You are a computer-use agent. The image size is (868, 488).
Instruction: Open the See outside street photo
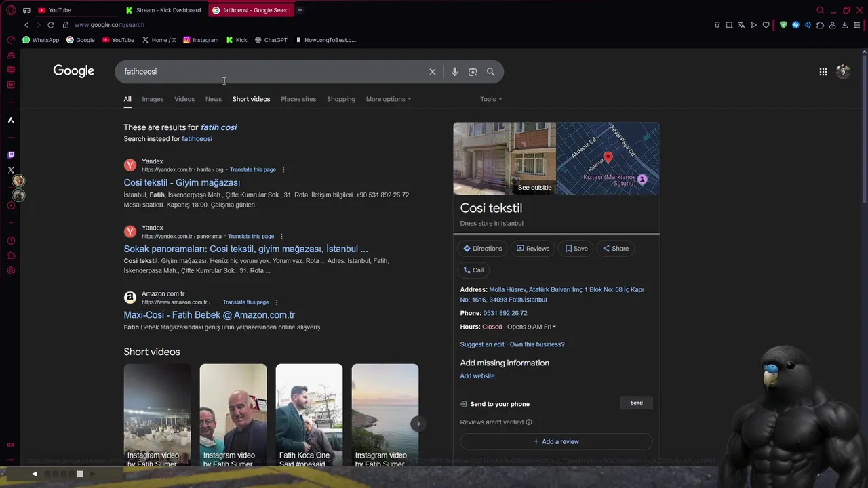[505, 159]
